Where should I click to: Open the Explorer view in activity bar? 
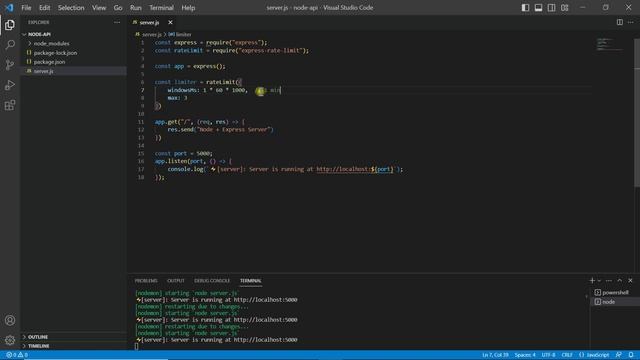[10, 25]
